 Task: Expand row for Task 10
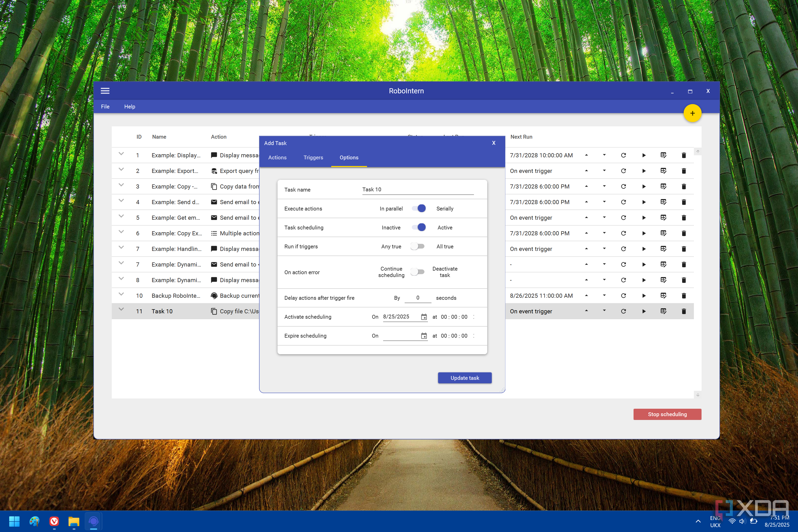[121, 309]
